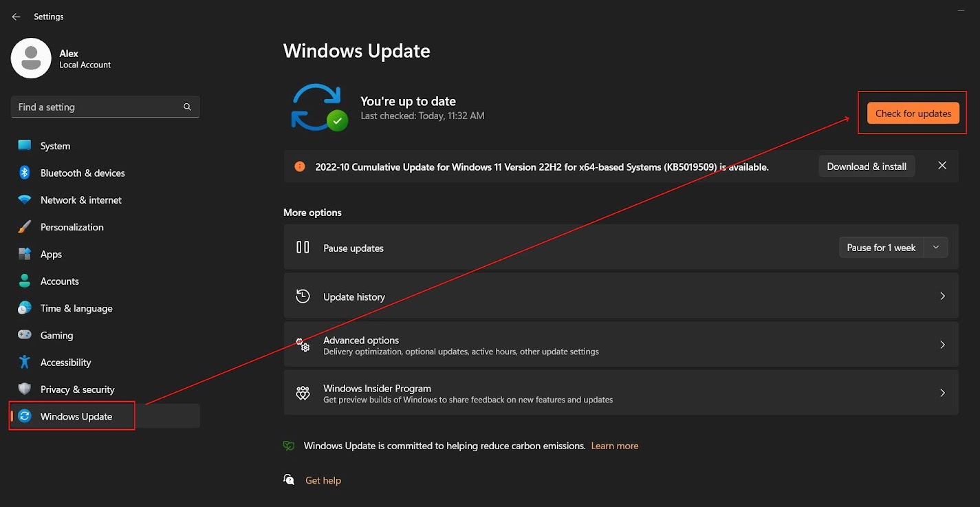Click the Check for updates button
The width and height of the screenshot is (980, 507).
click(913, 114)
